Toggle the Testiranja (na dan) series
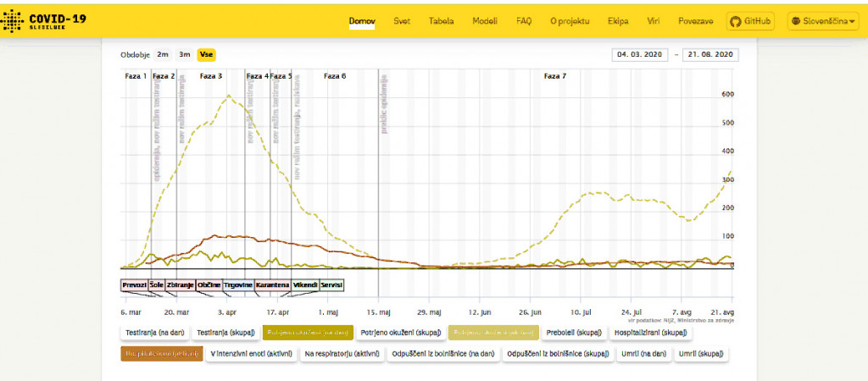Image resolution: width=868 pixels, height=381 pixels. pyautogui.click(x=154, y=333)
